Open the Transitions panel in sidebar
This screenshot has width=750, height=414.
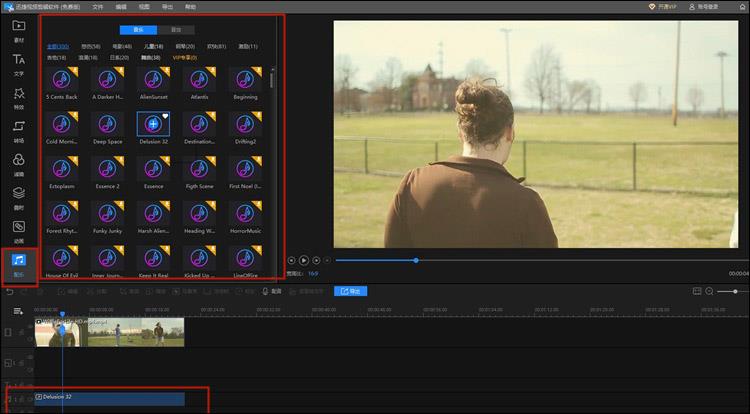coord(19,130)
